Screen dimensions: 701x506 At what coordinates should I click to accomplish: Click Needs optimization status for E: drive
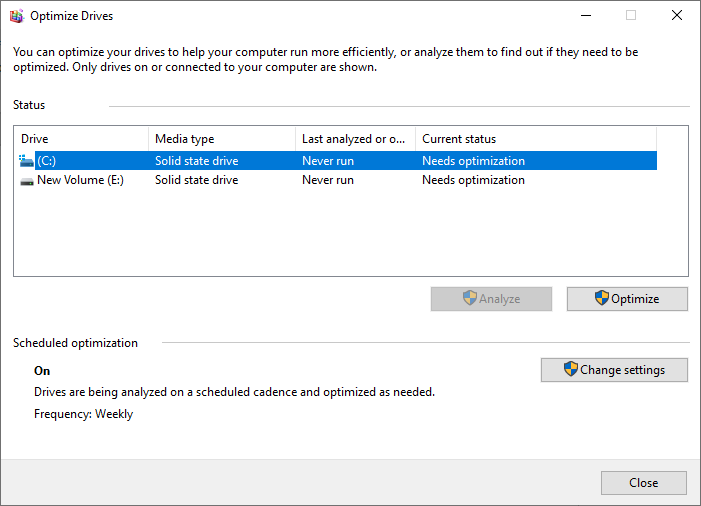coord(473,180)
